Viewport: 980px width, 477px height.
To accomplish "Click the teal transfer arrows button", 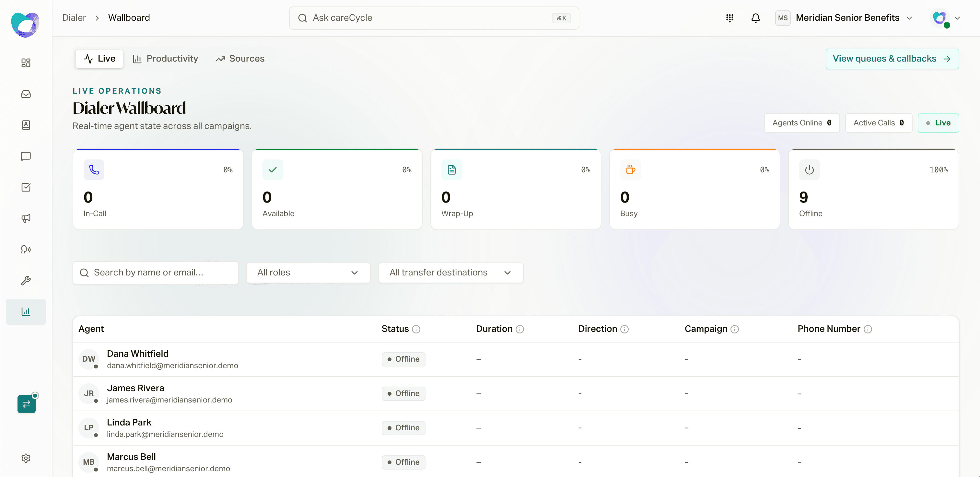I will pyautogui.click(x=27, y=404).
